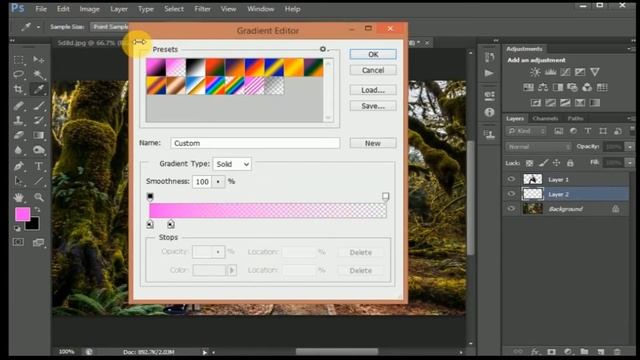Image resolution: width=640 pixels, height=360 pixels.
Task: Select the Line shape tool
Action: [x=39, y=181]
